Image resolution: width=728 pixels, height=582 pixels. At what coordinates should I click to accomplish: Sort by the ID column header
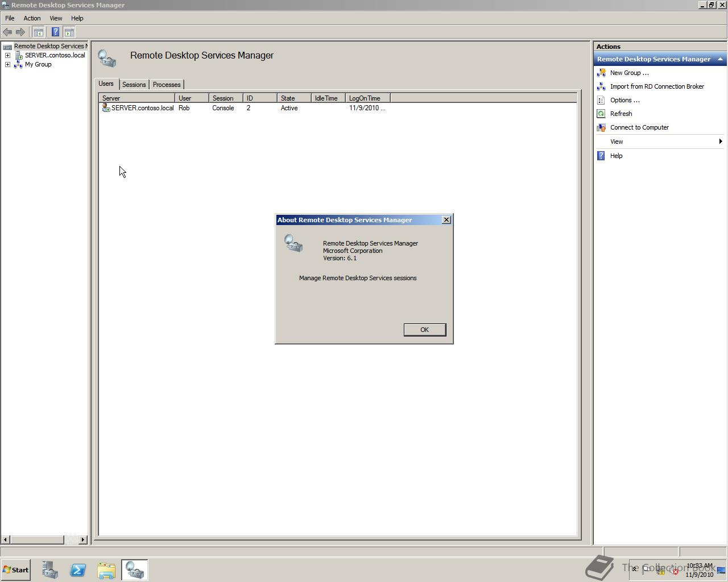[x=260, y=98]
